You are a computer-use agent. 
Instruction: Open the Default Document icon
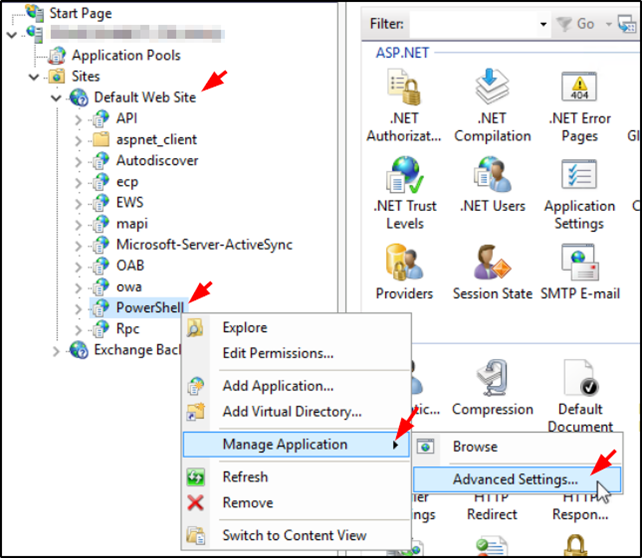pyautogui.click(x=579, y=380)
